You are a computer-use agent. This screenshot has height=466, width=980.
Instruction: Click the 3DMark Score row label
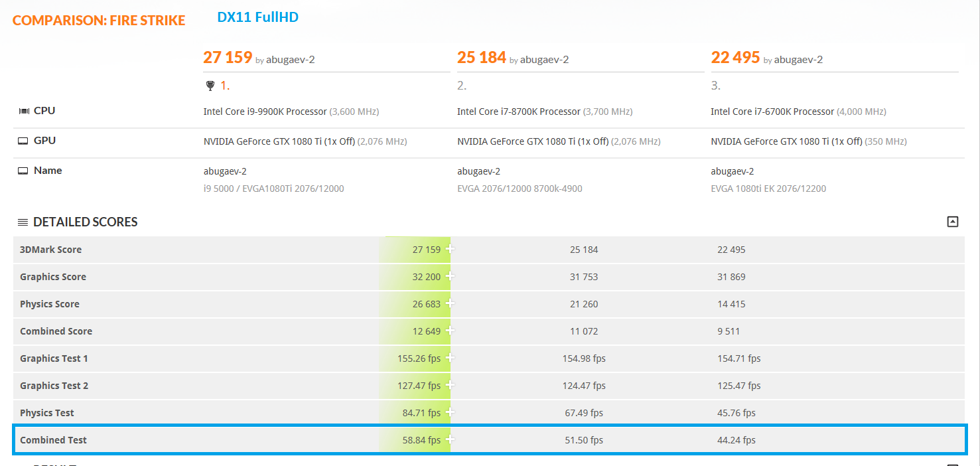(x=51, y=250)
